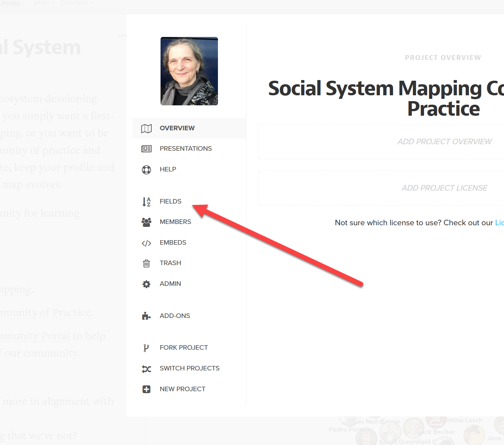Click the 'PROJECT OVERVIEW' heading text
The image size is (504, 445).
[443, 58]
